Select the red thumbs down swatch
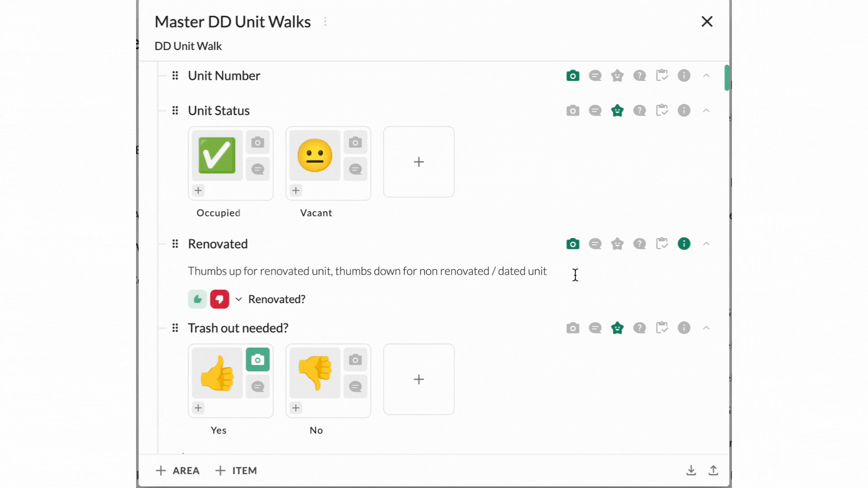Viewport: 868px width, 488px height. [220, 299]
